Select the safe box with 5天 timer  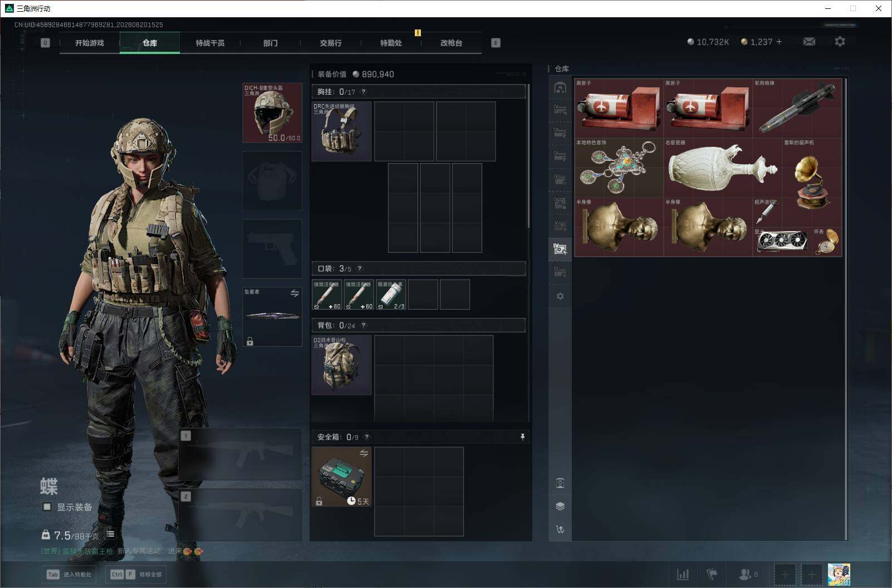pyautogui.click(x=341, y=477)
